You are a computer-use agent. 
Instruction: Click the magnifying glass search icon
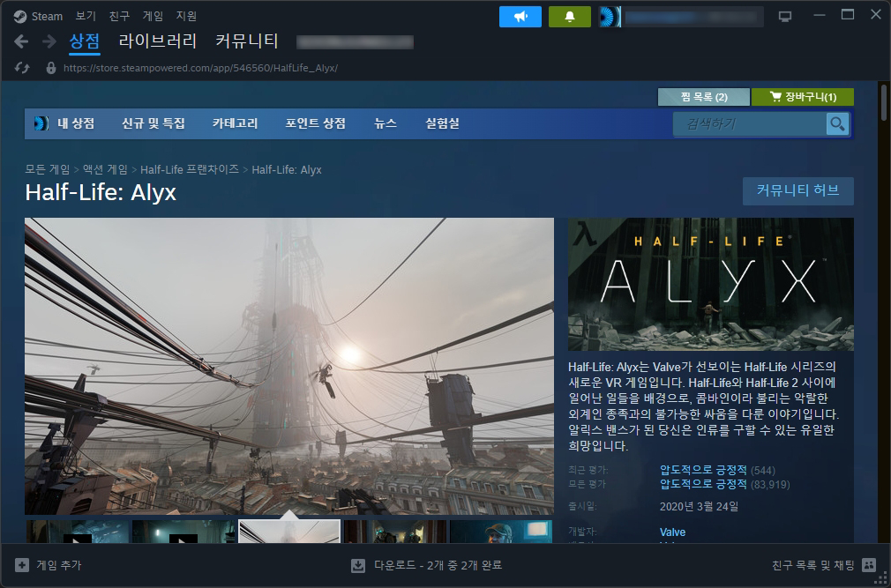(x=837, y=123)
